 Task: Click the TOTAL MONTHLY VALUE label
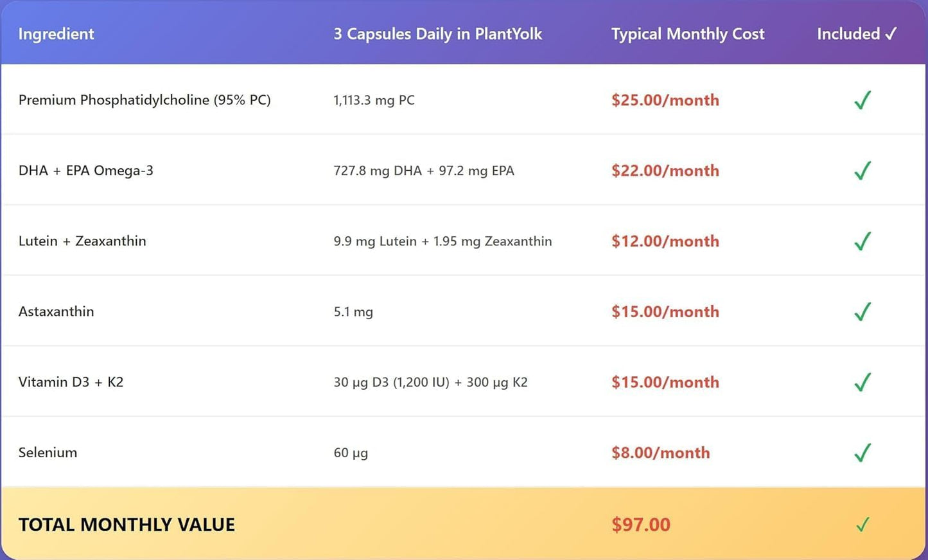pos(127,525)
